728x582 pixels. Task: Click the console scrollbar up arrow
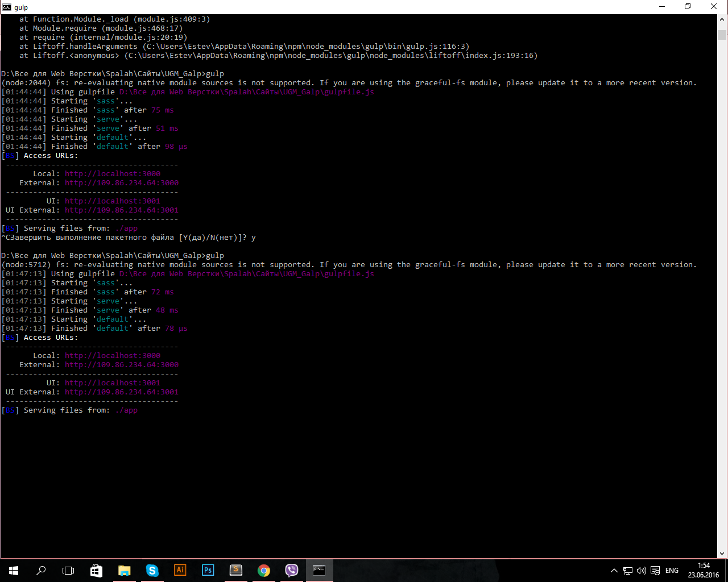(722, 20)
